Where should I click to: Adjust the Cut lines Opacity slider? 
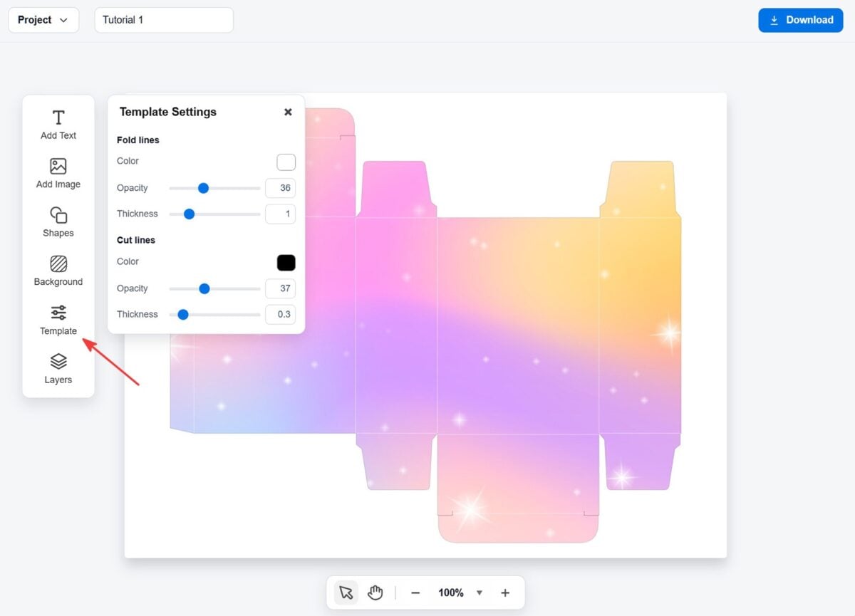pos(214,288)
